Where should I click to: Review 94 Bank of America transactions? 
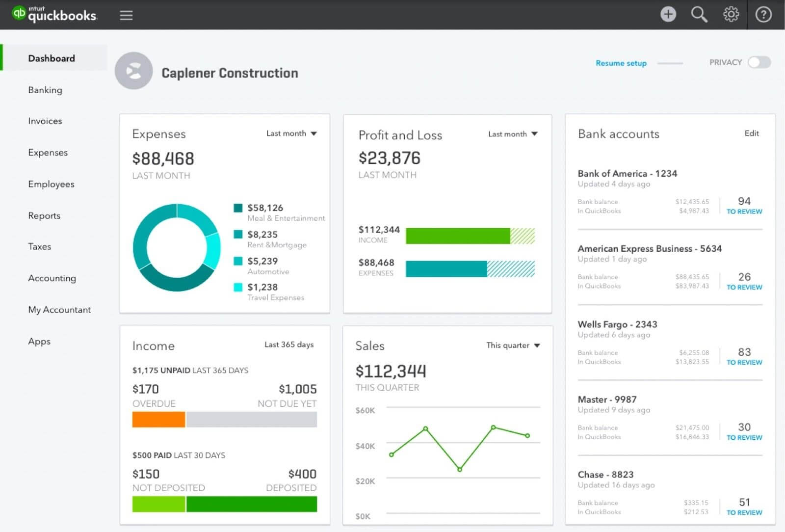pyautogui.click(x=744, y=206)
